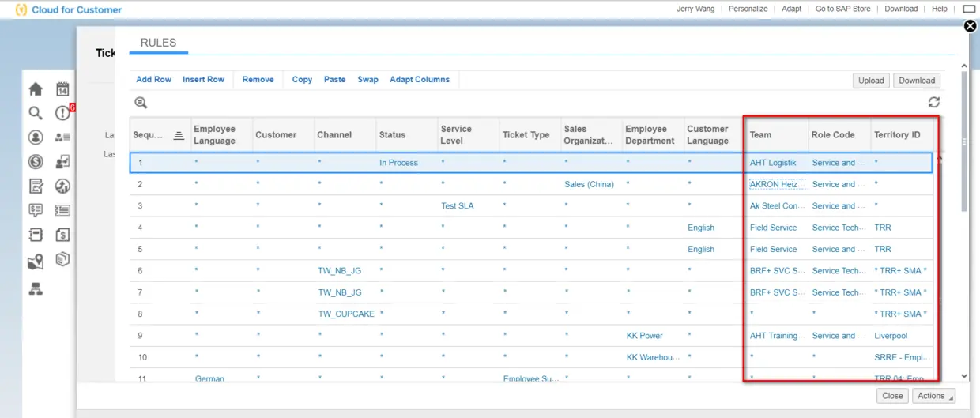Click Adapt Columns in toolbar
The height and width of the screenshot is (418, 980).
(x=420, y=79)
